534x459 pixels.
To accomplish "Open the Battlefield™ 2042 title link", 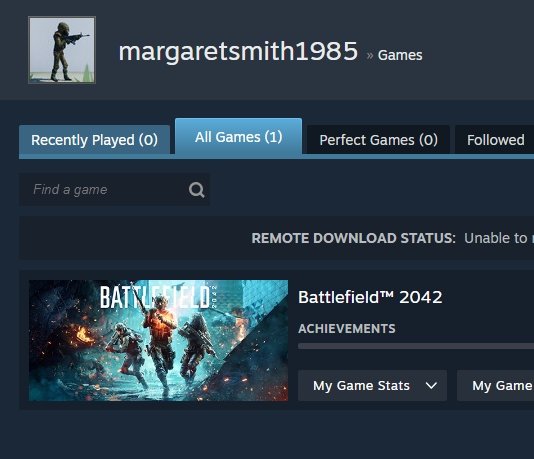I will tap(370, 297).
